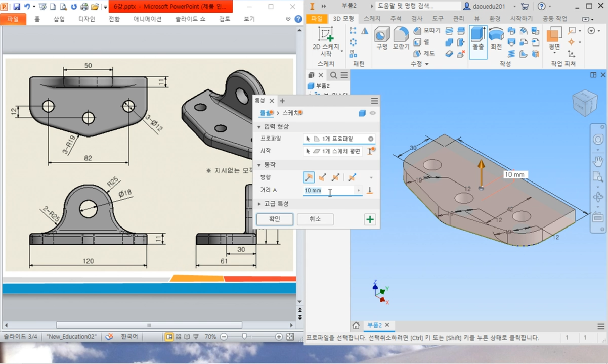Select the symmetric direction option

(335, 177)
